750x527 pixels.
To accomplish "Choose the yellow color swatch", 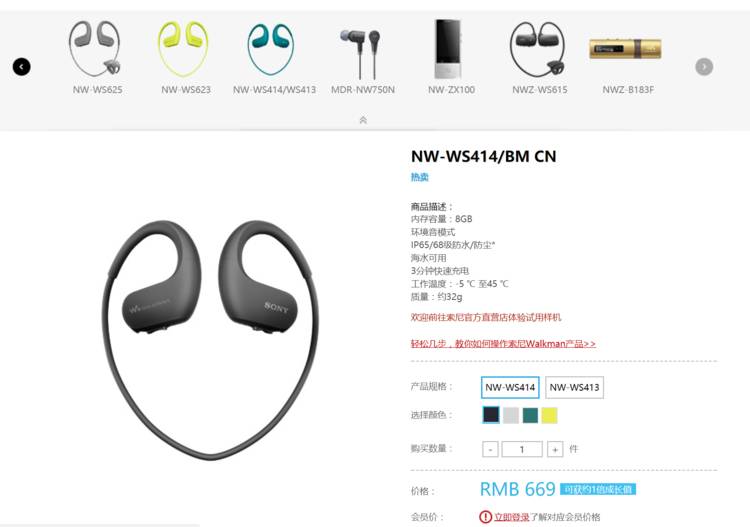I will tap(549, 415).
